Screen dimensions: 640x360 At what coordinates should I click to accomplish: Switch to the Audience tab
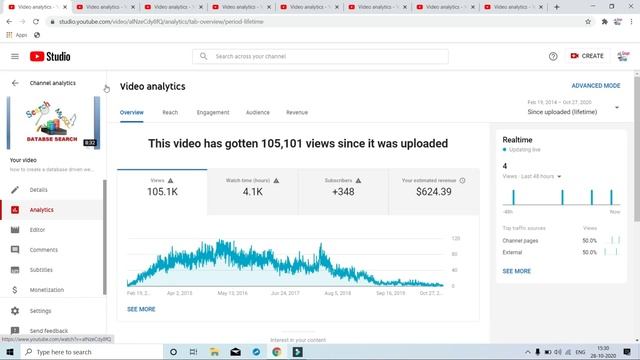point(258,112)
